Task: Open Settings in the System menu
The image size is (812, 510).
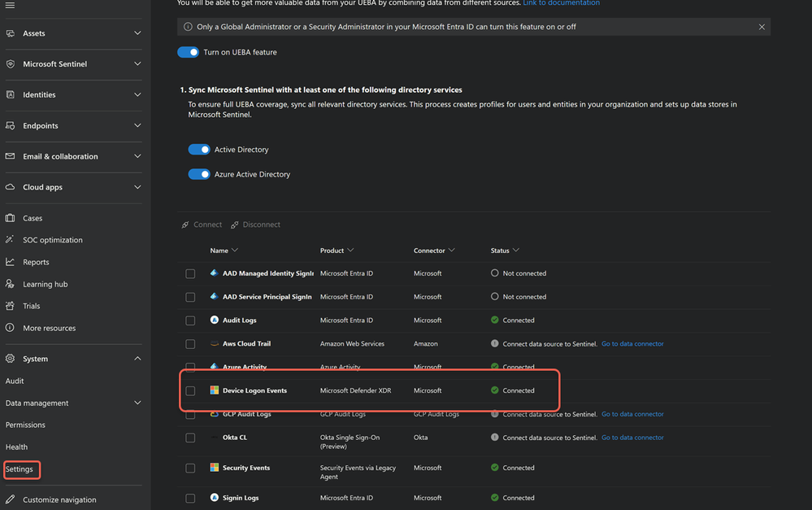Action: [20, 469]
